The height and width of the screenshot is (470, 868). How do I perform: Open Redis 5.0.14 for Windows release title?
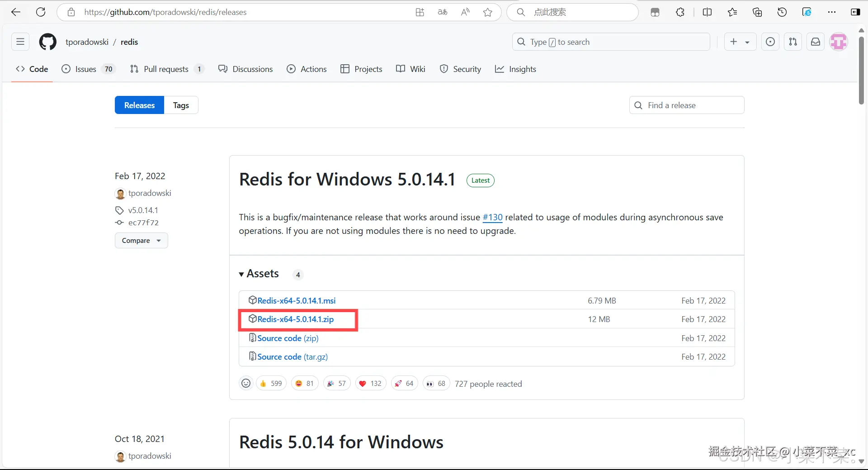click(x=341, y=442)
